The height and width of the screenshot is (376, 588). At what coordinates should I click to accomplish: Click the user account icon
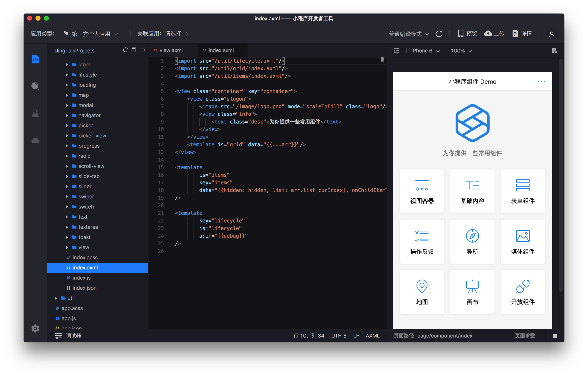click(x=551, y=34)
